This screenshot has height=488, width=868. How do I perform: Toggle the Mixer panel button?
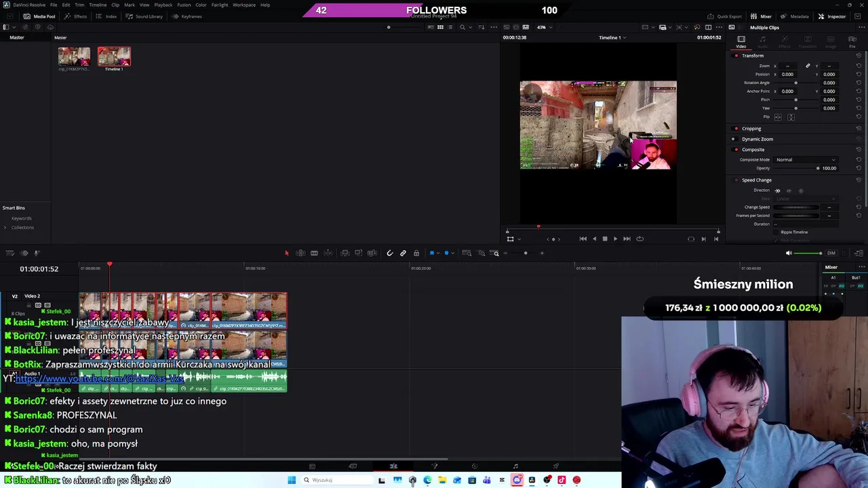[x=762, y=16]
